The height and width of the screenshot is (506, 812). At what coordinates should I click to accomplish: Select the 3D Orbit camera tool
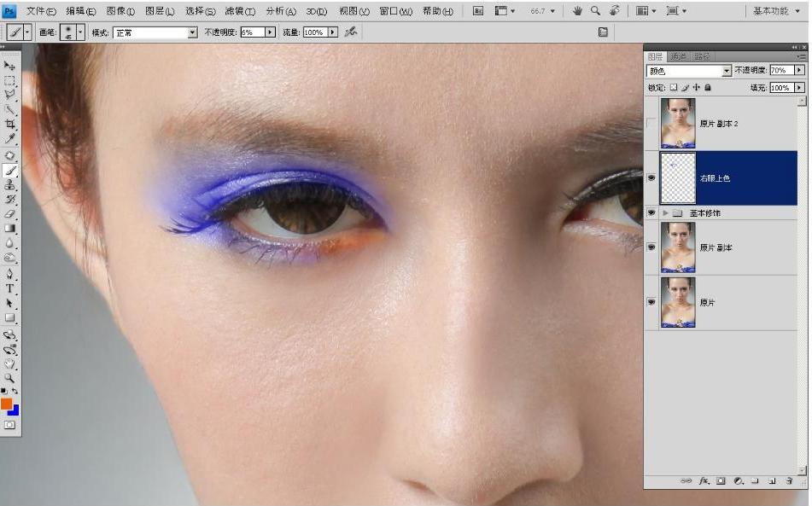click(9, 349)
